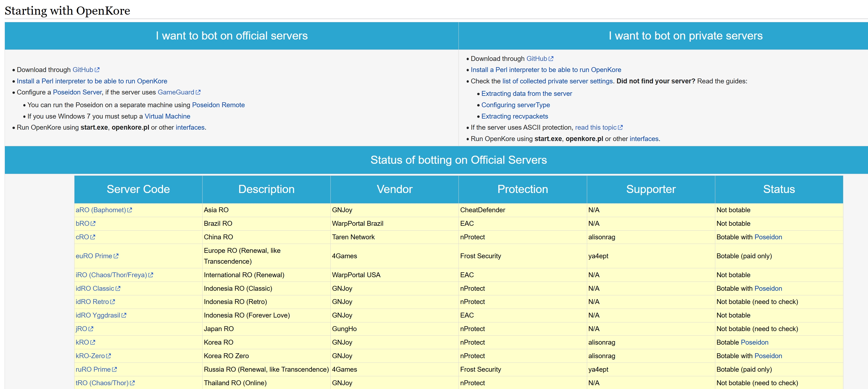This screenshot has width=868, height=389.
Task: Click the iRO (Chaos/Thor/Freya) server link
Action: [x=111, y=275]
